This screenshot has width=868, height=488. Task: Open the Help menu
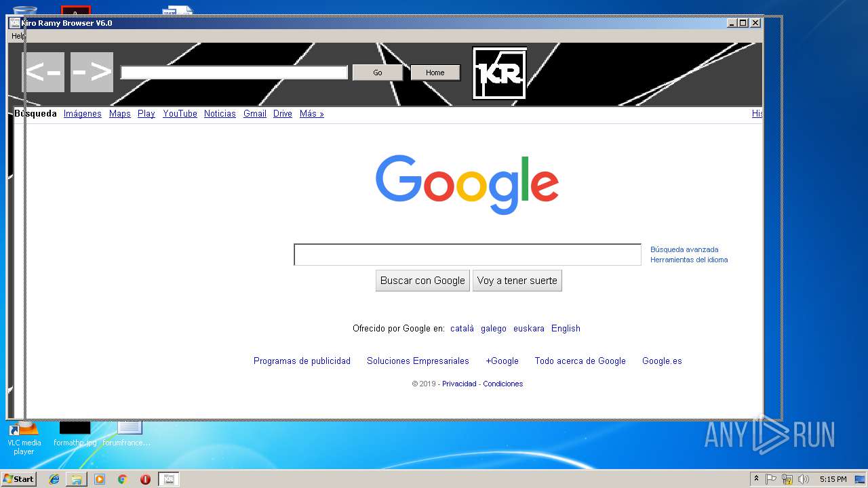coord(18,36)
